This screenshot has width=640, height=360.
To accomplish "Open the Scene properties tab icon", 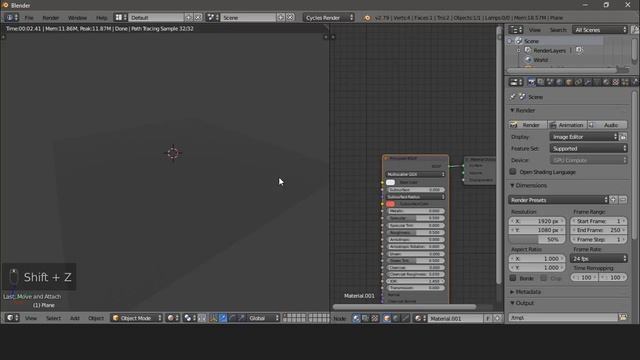I will tap(550, 82).
